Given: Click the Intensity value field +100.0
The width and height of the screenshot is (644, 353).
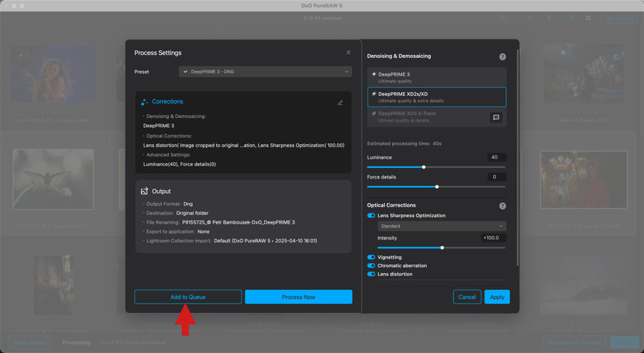Looking at the screenshot, I should (494, 238).
